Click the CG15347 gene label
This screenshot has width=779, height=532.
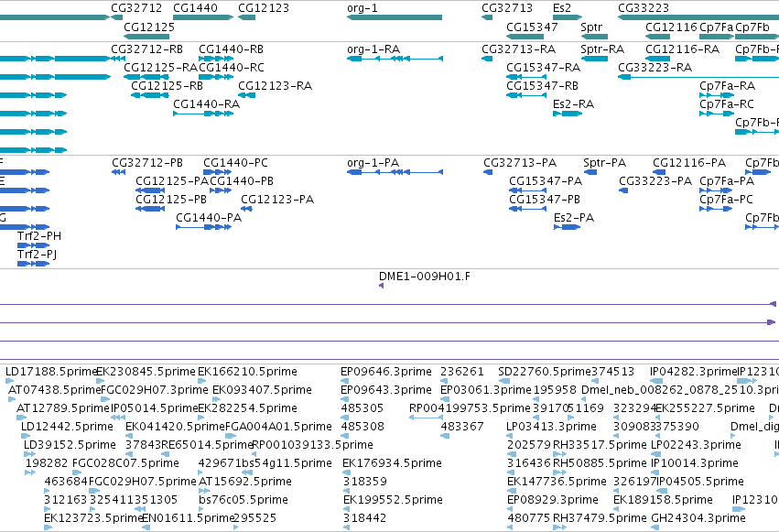[532, 27]
